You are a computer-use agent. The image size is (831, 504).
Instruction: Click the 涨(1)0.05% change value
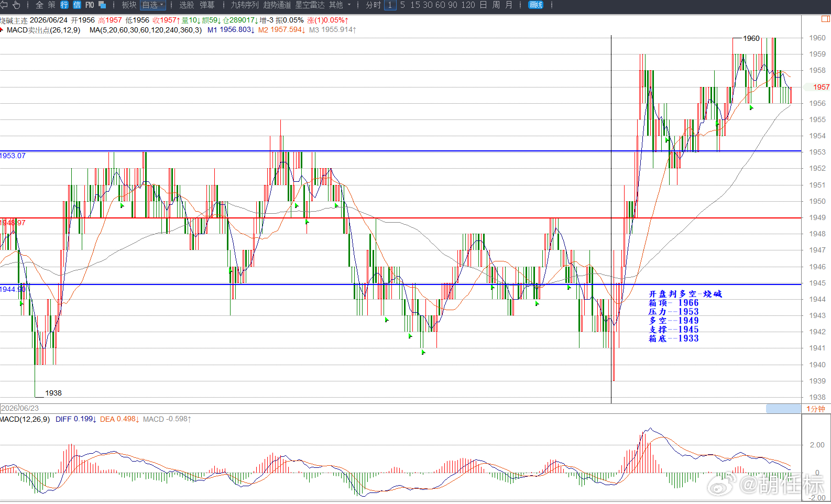click(x=327, y=20)
